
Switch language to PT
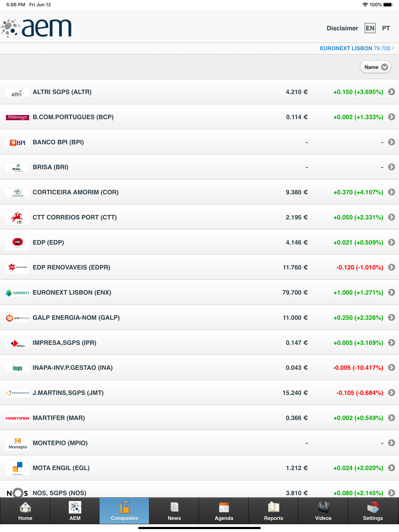(386, 28)
